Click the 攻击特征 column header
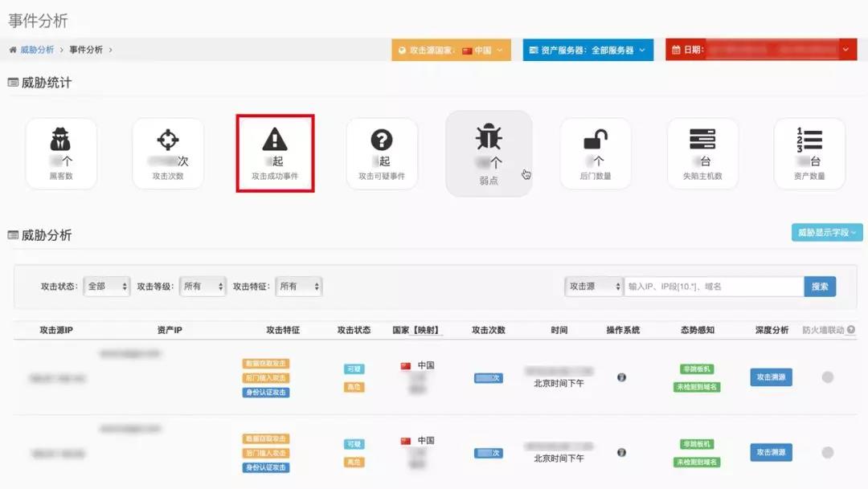This screenshot has height=489, width=868. point(283,330)
